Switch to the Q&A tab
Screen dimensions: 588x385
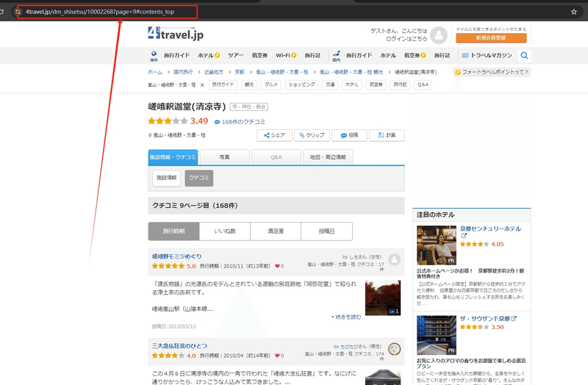click(276, 157)
